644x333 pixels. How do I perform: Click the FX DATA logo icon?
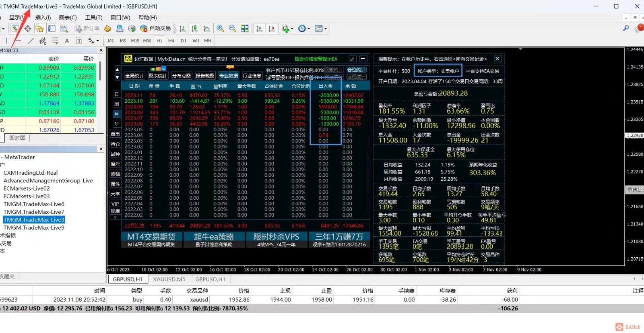(x=128, y=59)
